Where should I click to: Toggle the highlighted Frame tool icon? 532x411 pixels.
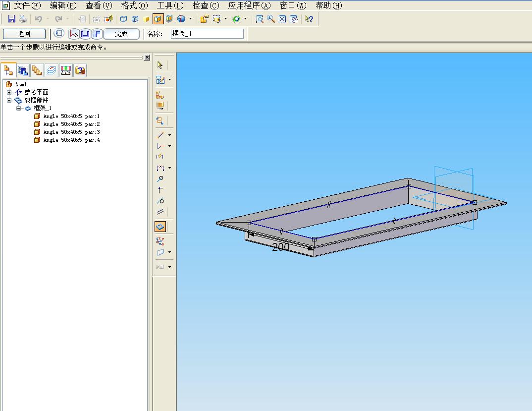160,227
